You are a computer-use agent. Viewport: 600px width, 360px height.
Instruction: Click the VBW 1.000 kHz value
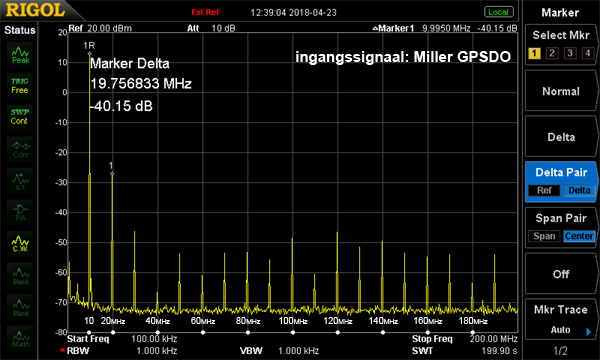(298, 350)
